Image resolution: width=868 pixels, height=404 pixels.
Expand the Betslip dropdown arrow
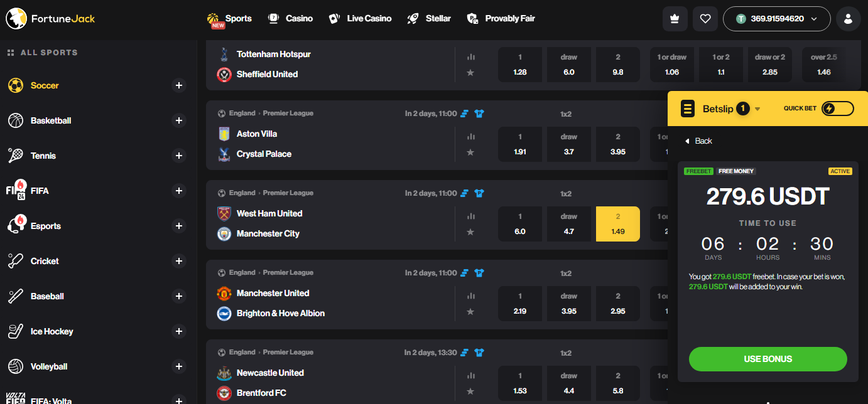tap(757, 109)
